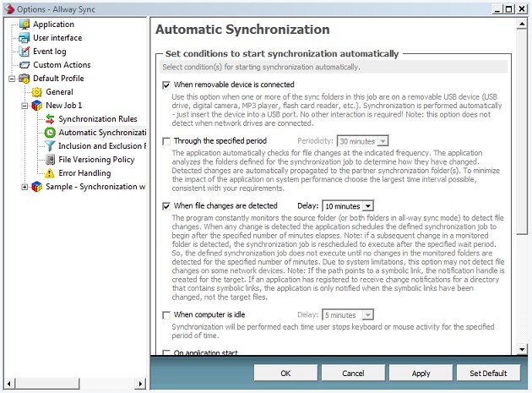The image size is (532, 393).
Task: Select Synchronization Rules under New Job 1
Action: pos(98,119)
